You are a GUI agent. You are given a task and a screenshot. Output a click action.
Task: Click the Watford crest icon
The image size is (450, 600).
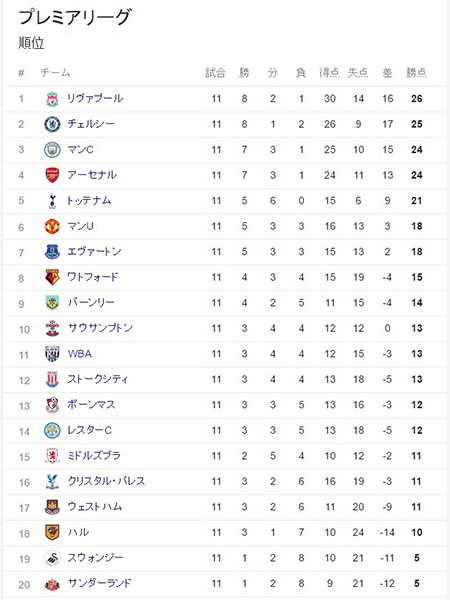tap(52, 277)
